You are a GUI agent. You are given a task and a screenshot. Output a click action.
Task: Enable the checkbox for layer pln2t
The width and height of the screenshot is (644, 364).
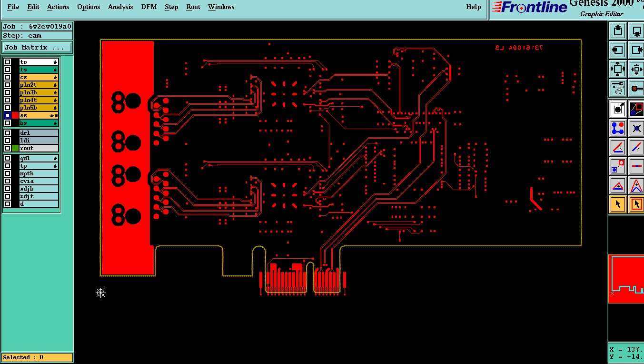coord(8,85)
